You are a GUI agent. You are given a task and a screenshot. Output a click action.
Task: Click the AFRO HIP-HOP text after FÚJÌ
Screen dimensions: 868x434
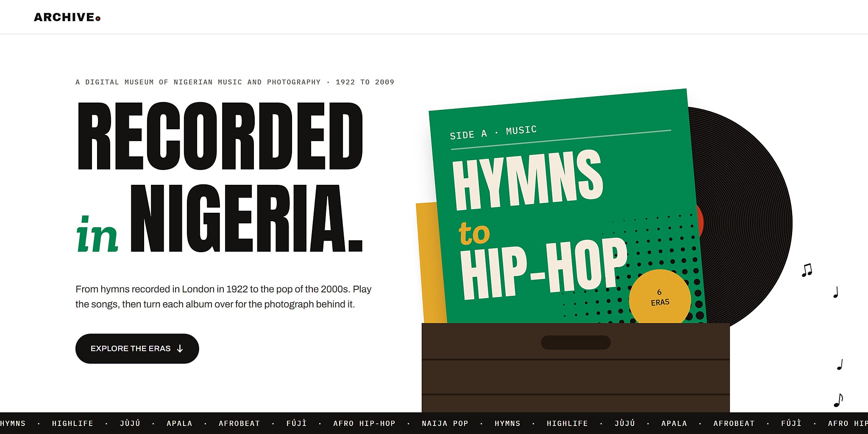(x=364, y=423)
